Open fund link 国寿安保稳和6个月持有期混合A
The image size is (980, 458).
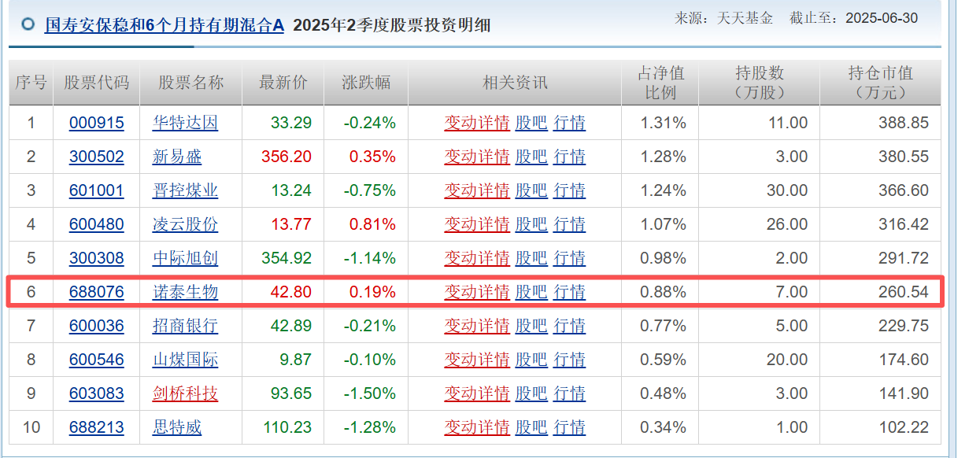(164, 25)
